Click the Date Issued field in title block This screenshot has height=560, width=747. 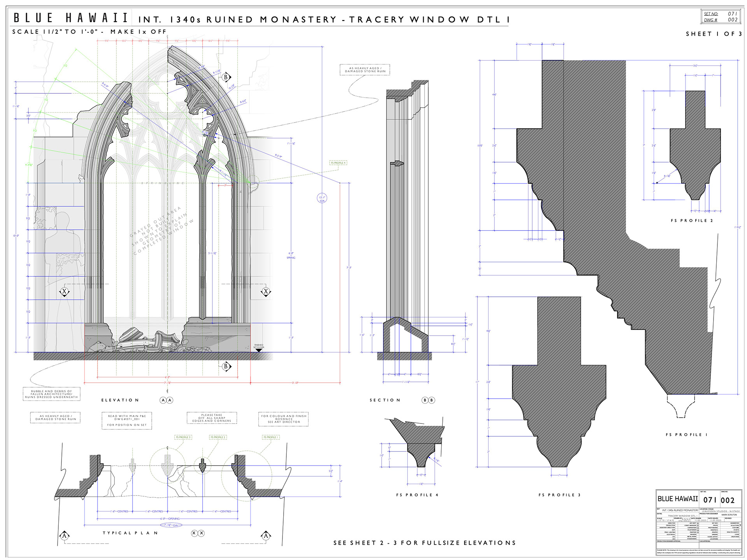coord(715,520)
